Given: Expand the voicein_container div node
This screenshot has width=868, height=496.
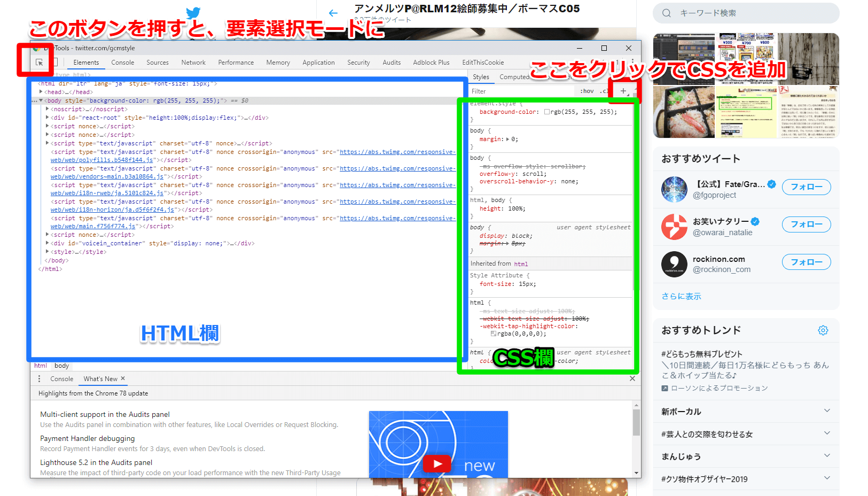Looking at the screenshot, I should [48, 243].
